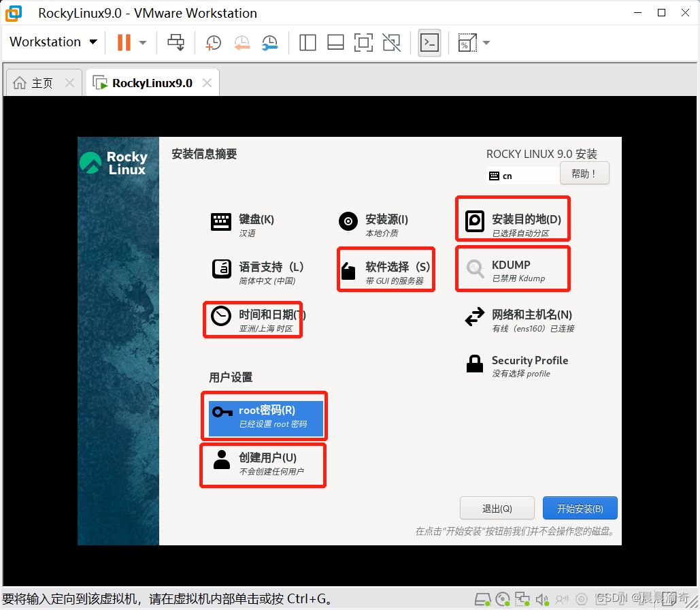
Task: Toggle the thumbnail bar view icon
Action: click(335, 43)
